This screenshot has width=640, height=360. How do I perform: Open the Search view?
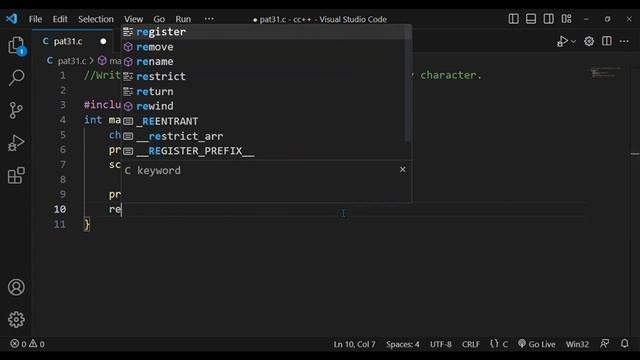pos(16,78)
